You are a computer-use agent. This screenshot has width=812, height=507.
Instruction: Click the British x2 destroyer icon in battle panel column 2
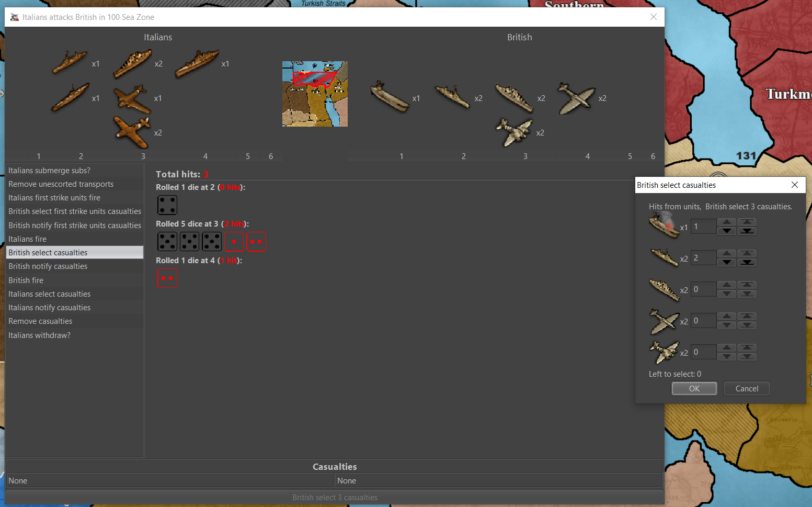[x=453, y=97]
